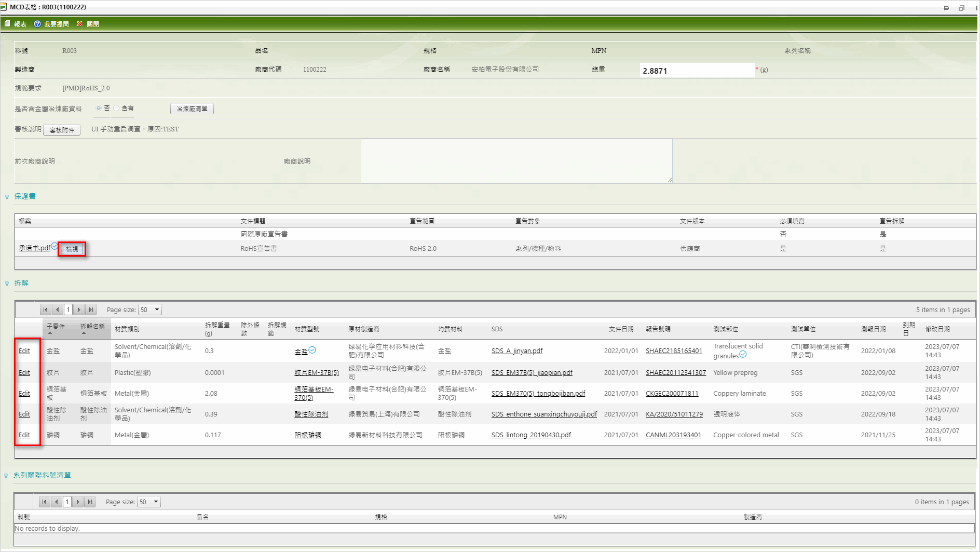Open report KA/2020/51011279
This screenshot has height=552, width=980.
[x=674, y=414]
